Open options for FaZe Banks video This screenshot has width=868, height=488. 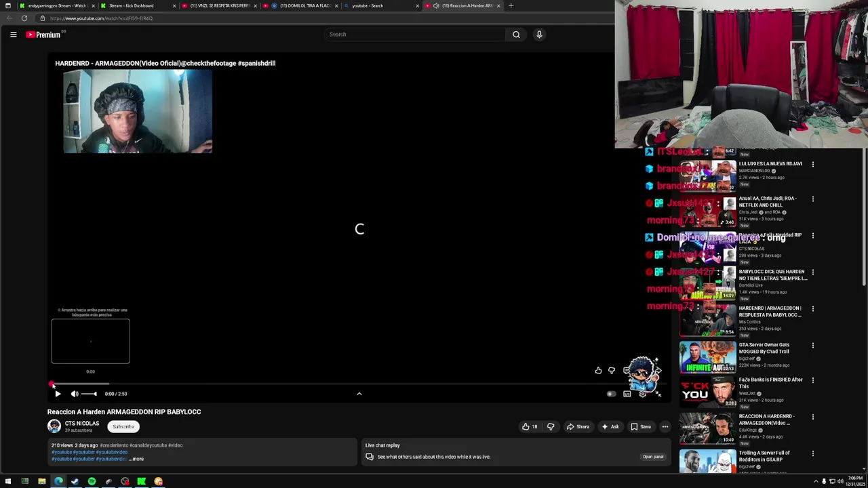[813, 381]
